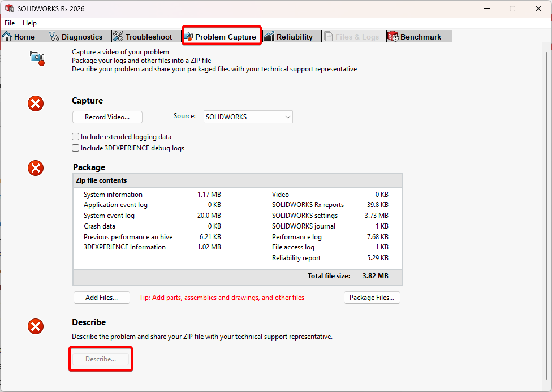The width and height of the screenshot is (552, 392).
Task: Minimize the SOLIDWORKS Rx 2026 window
Action: (487, 8)
